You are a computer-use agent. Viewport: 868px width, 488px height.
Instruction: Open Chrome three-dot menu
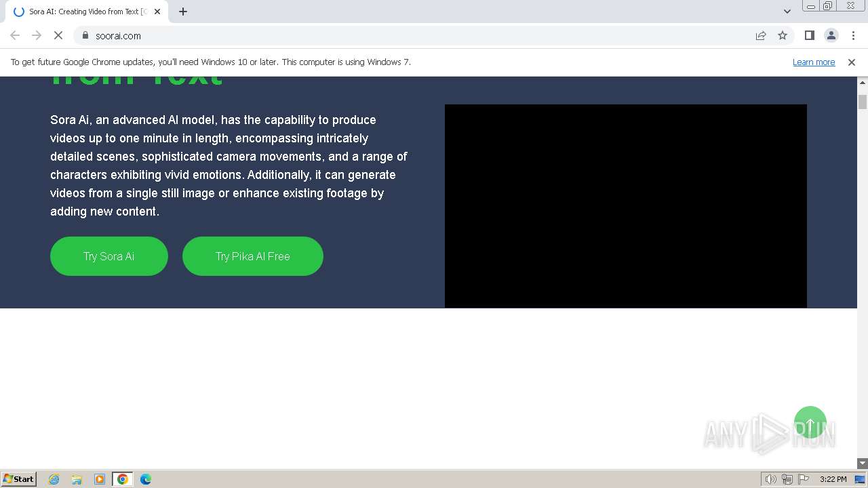click(853, 35)
